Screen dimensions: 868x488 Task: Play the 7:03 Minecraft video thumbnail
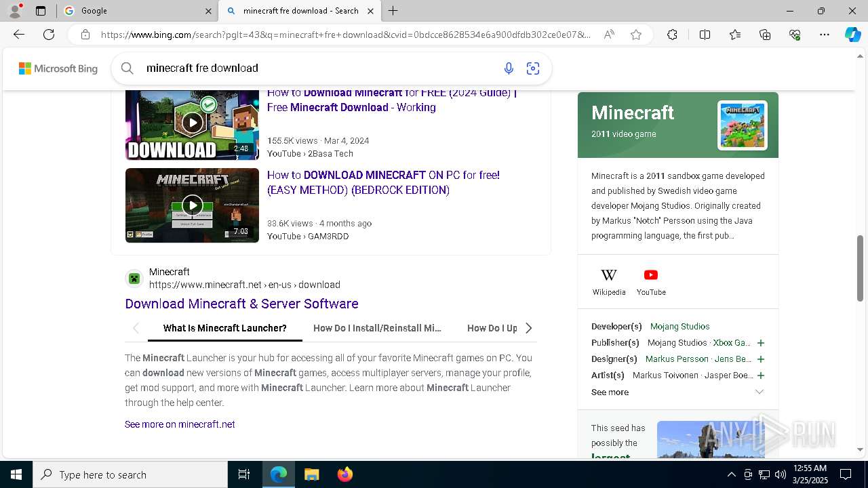[192, 205]
